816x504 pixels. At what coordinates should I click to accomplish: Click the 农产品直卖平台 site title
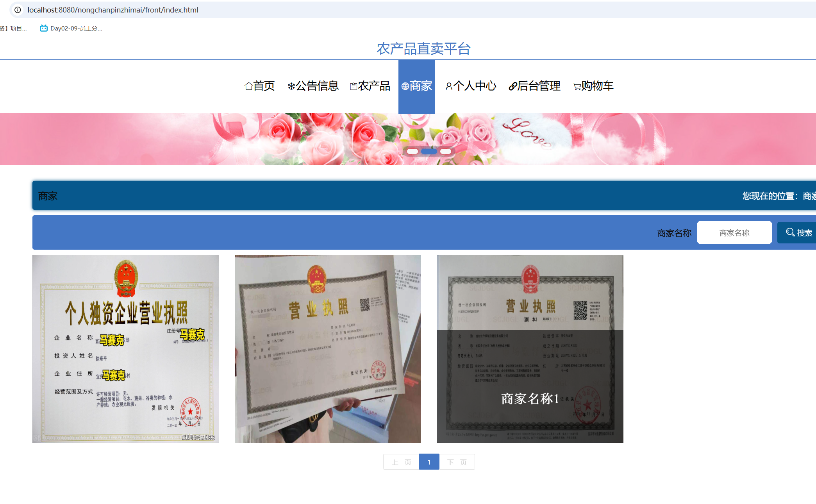click(x=423, y=49)
